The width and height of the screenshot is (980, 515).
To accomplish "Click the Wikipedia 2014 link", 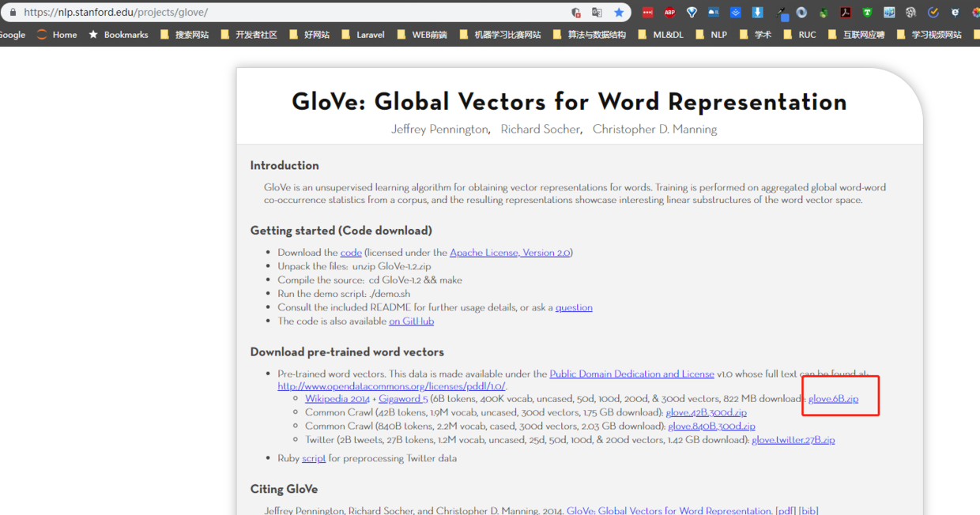I will click(337, 399).
